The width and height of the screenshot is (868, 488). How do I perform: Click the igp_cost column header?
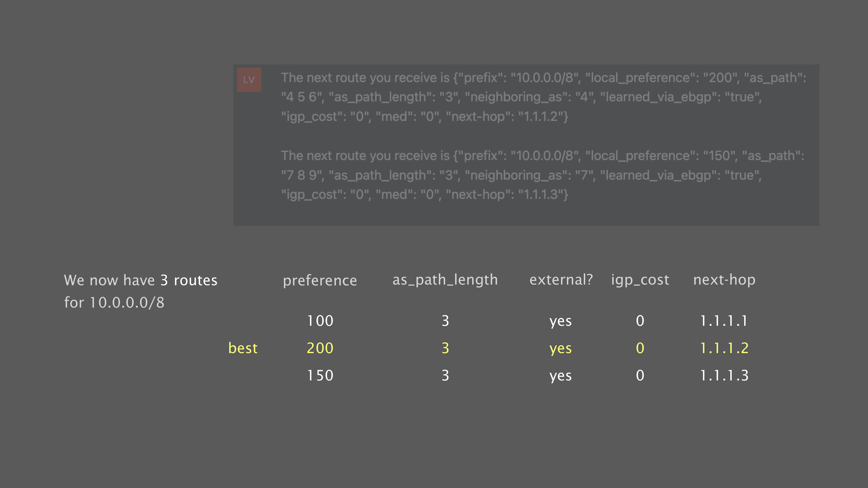click(x=640, y=280)
